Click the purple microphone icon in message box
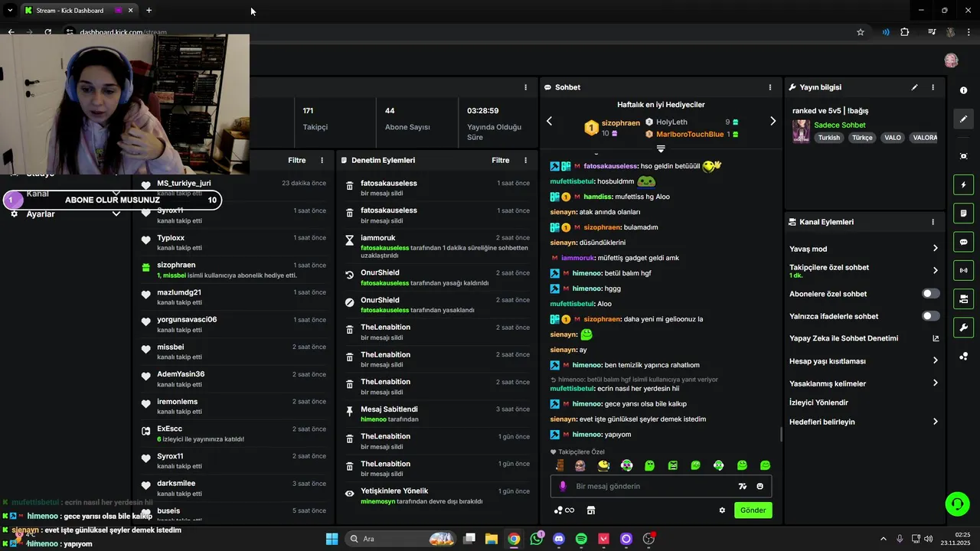Image resolution: width=980 pixels, height=551 pixels. (x=563, y=486)
